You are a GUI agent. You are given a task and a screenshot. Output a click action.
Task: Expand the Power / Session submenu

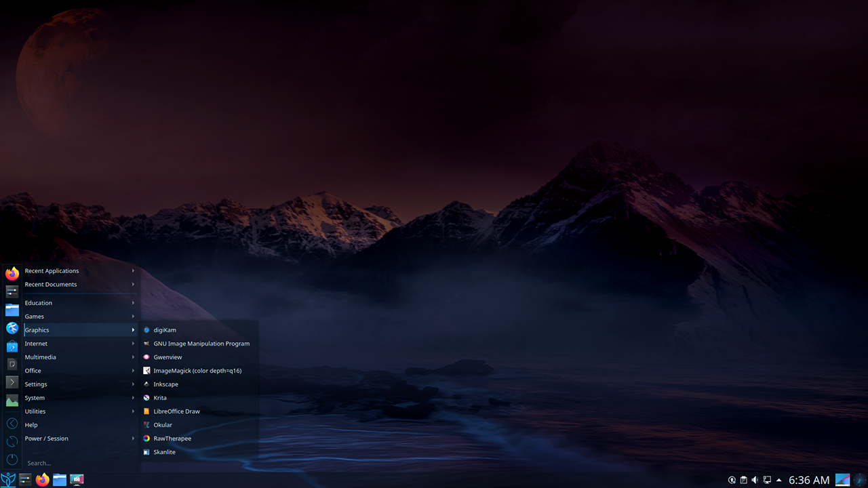80,439
